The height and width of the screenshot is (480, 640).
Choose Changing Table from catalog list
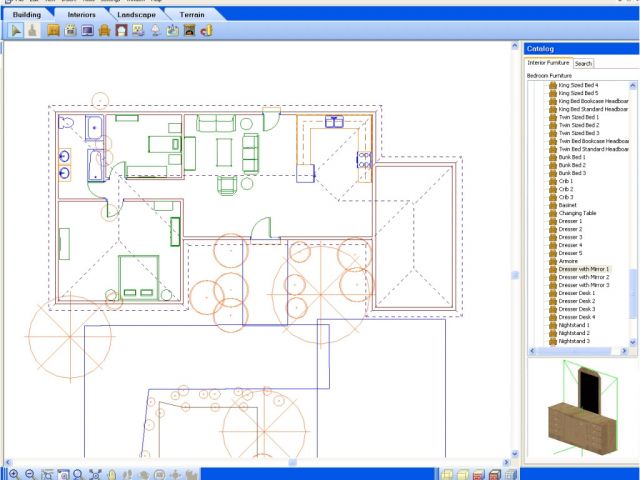pos(577,213)
